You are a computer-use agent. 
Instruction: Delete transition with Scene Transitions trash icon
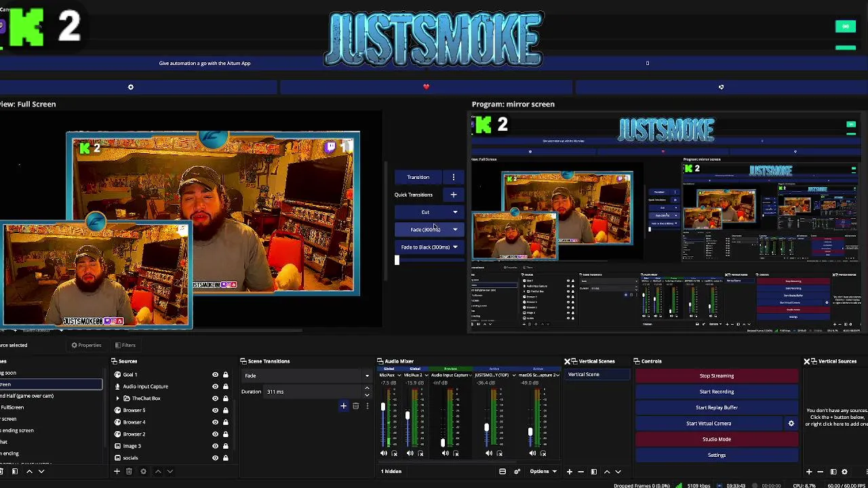tap(355, 406)
